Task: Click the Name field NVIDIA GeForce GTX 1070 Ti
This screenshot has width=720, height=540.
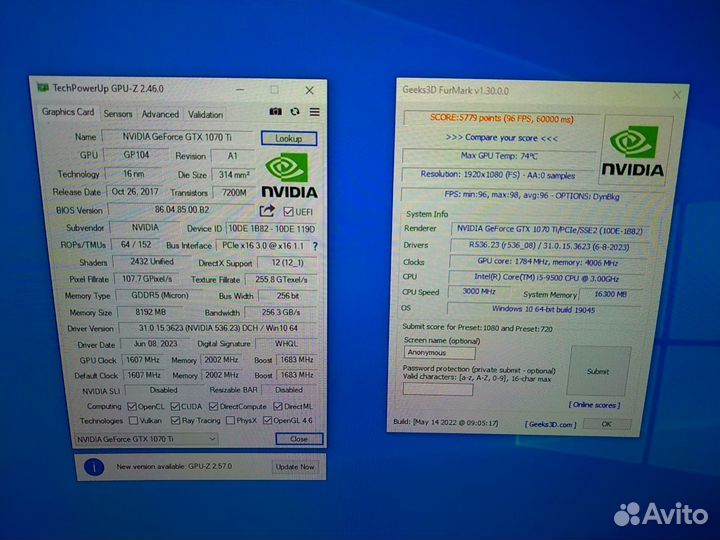Action: point(177,137)
